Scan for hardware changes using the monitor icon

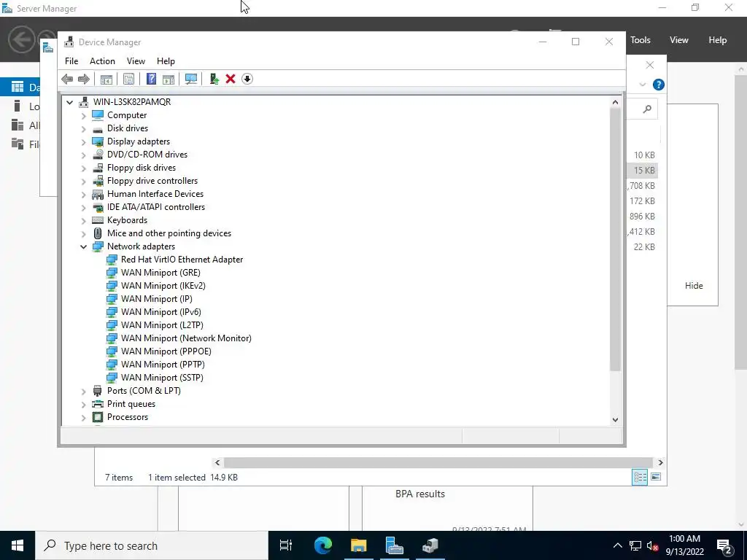coord(191,79)
